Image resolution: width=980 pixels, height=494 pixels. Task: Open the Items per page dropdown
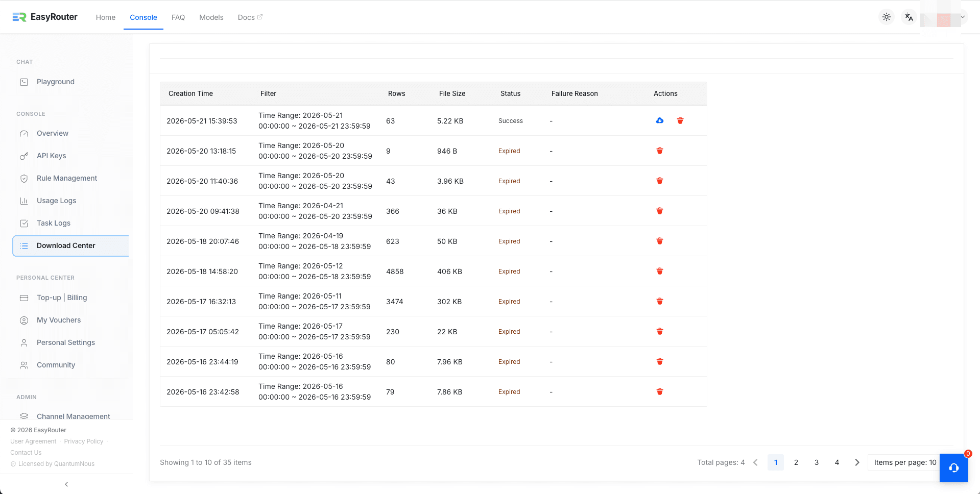pyautogui.click(x=904, y=462)
